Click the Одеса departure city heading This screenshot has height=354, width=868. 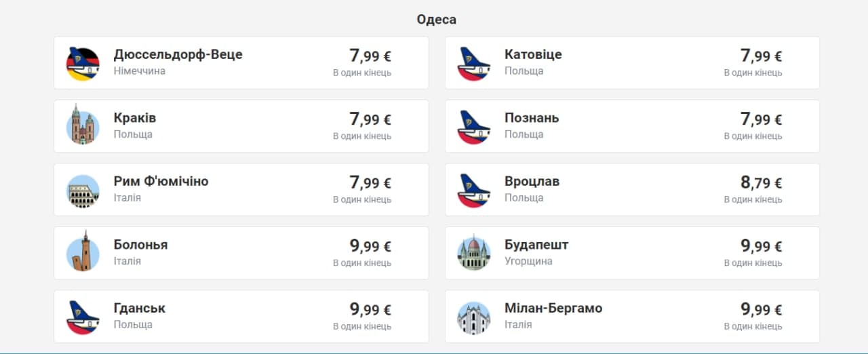[437, 20]
